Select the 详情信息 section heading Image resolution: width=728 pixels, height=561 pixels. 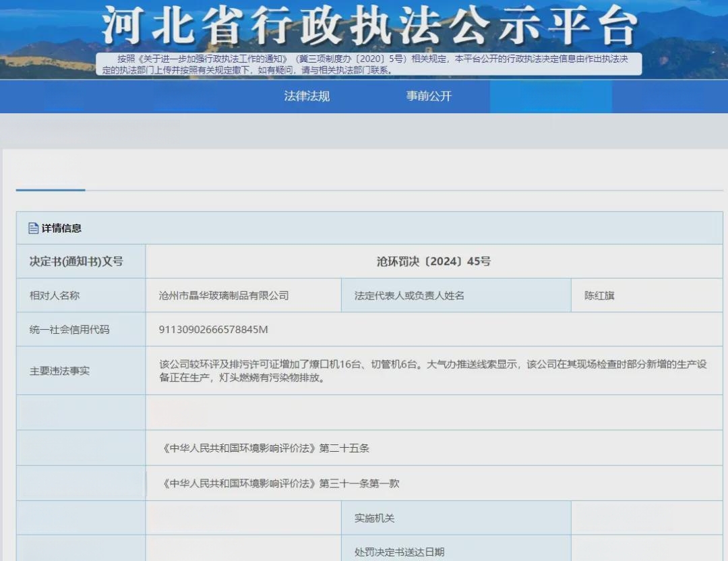tap(61, 228)
